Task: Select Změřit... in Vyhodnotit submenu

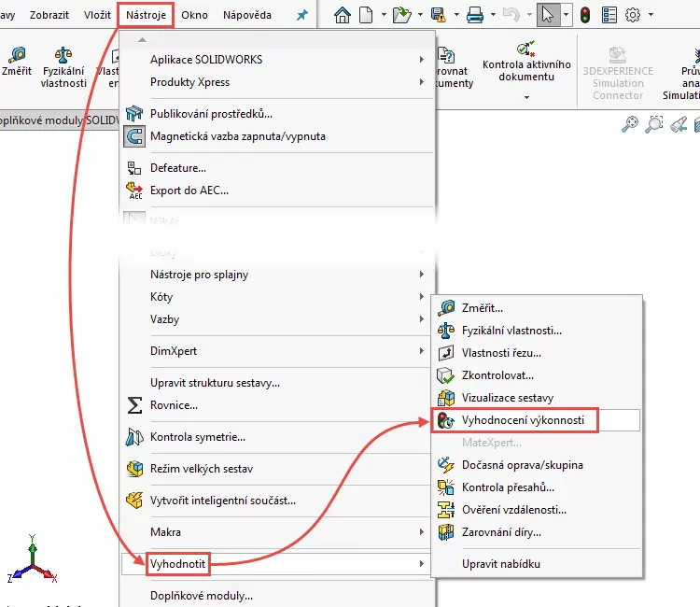Action: click(x=537, y=308)
